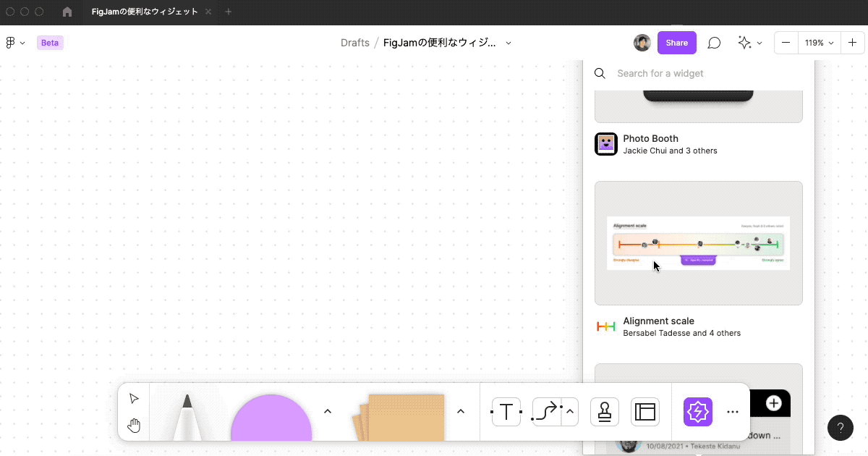Open the 119% zoom level dropdown
868x456 pixels.
point(819,43)
